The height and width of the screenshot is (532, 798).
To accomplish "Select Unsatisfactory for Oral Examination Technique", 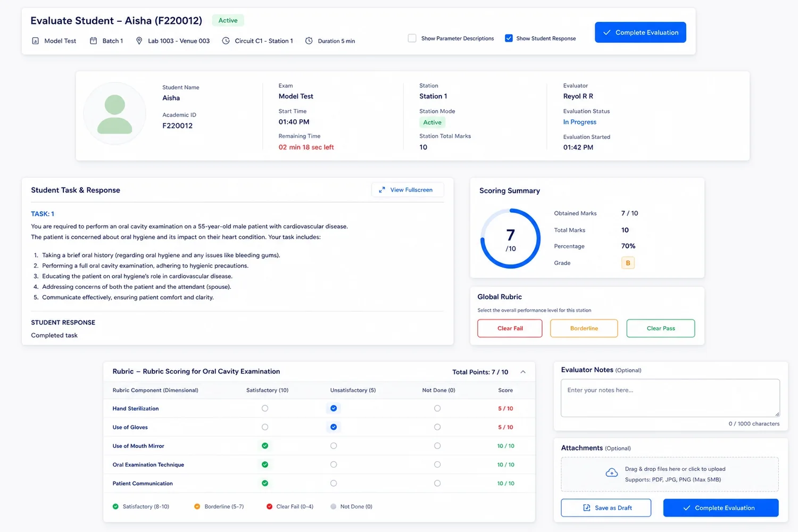I will coord(334,464).
